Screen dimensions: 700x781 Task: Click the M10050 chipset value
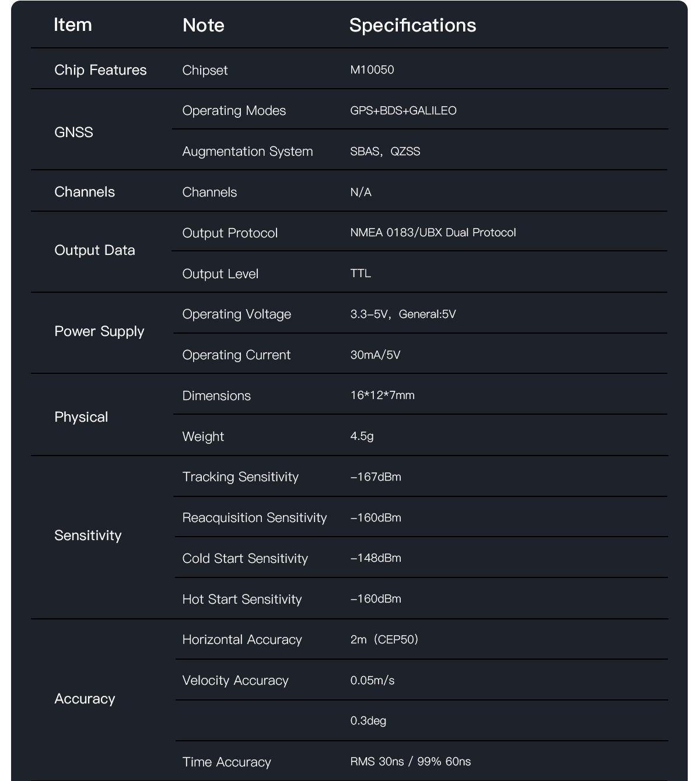(x=372, y=70)
